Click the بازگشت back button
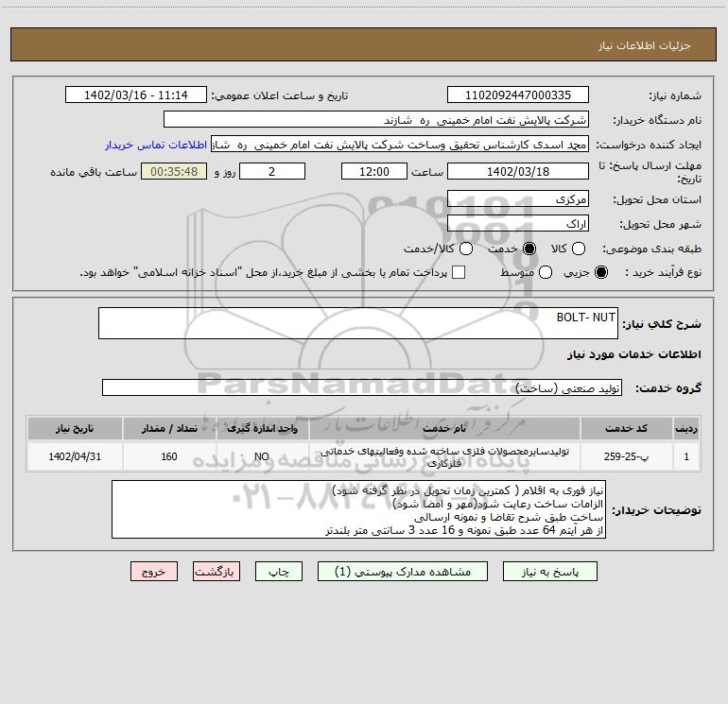This screenshot has width=728, height=704. pos(217,572)
